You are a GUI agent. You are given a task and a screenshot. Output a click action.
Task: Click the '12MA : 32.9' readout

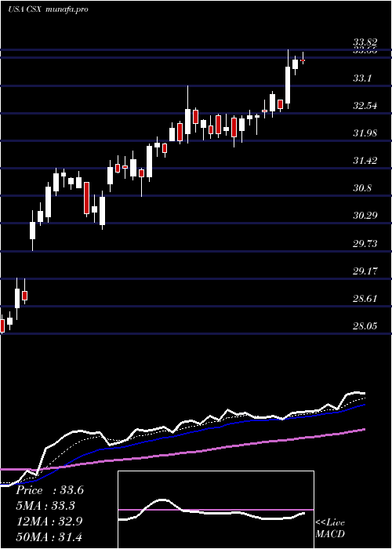point(49,521)
